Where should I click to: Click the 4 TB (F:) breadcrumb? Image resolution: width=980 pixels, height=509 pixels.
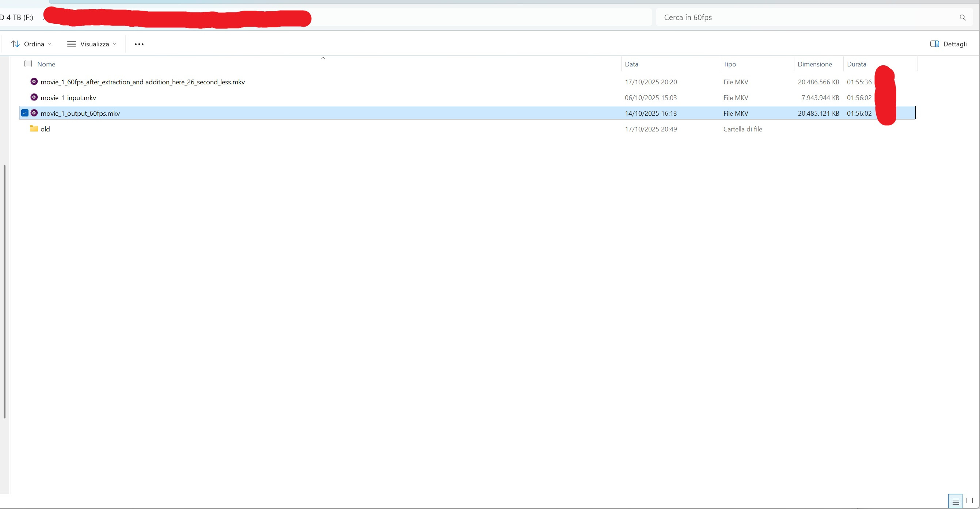tap(17, 18)
